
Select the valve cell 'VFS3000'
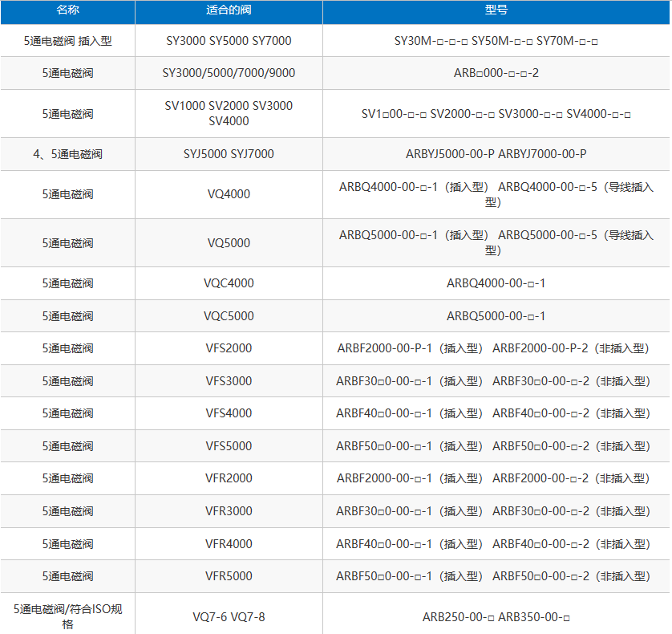pyautogui.click(x=229, y=381)
